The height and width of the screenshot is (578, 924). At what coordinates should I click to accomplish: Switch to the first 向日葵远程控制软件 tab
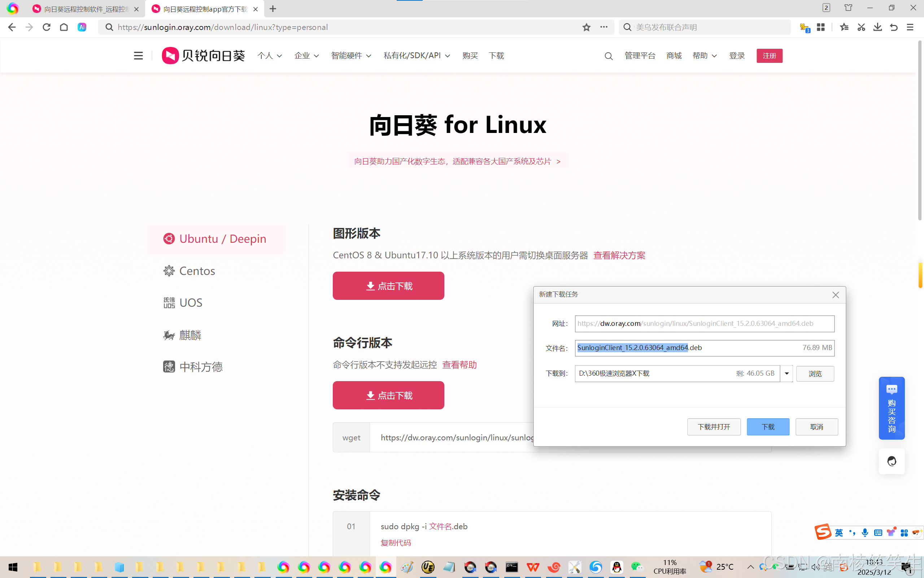click(x=86, y=9)
